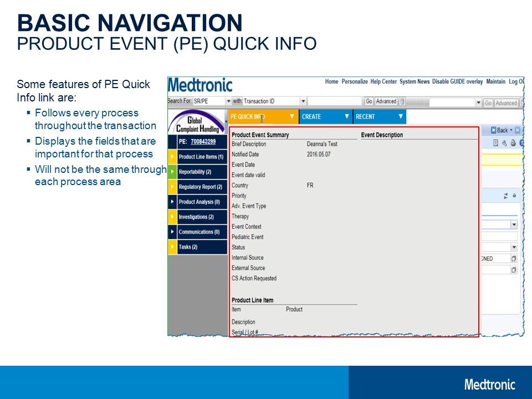This screenshot has height=399, width=532.
Task: Open the RECENT menu dropdown arrow
Action: pyautogui.click(x=400, y=116)
